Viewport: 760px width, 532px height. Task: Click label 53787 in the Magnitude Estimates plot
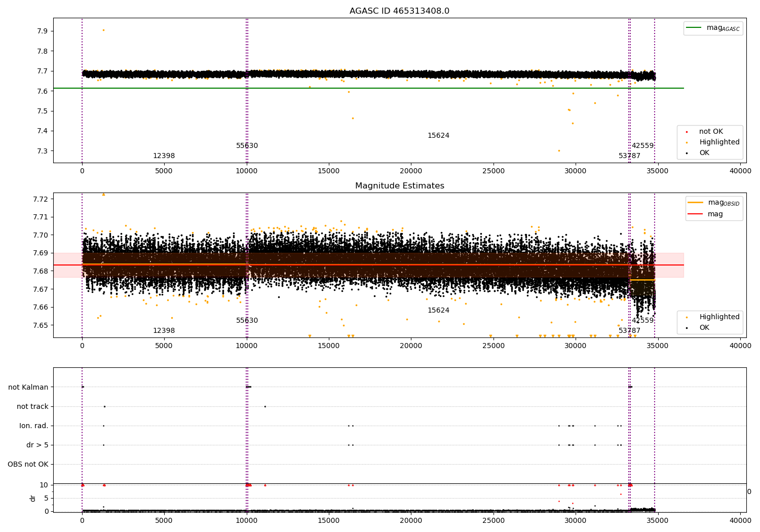pos(629,331)
